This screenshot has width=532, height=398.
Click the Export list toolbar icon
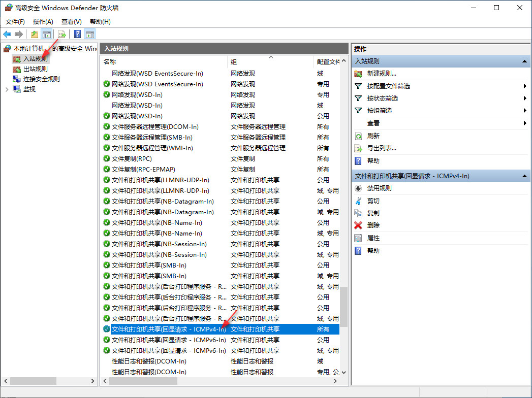coord(62,34)
